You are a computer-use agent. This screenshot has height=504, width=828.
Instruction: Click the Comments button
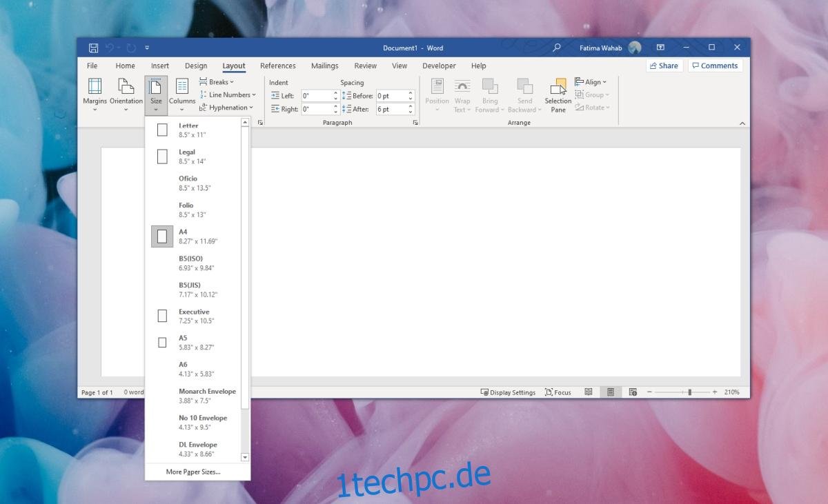point(715,65)
